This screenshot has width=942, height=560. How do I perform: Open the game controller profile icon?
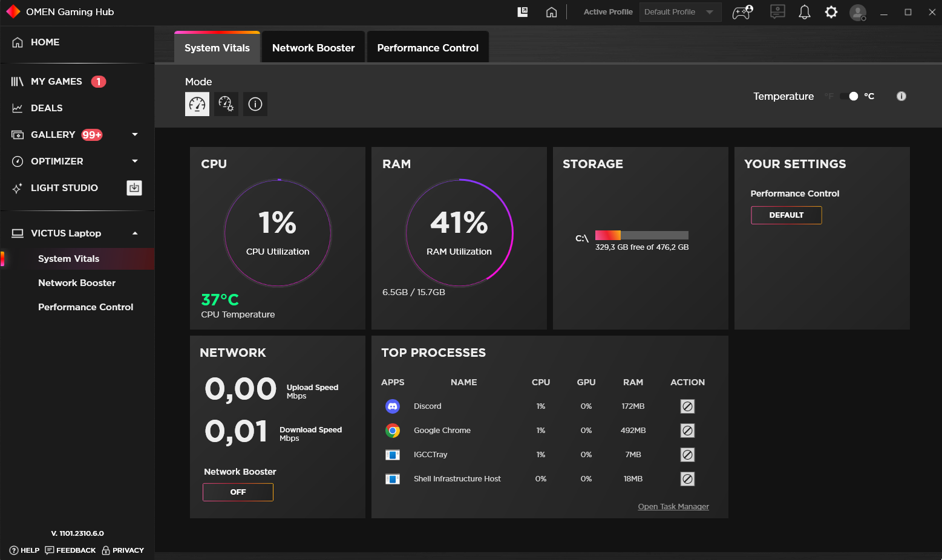pos(742,12)
